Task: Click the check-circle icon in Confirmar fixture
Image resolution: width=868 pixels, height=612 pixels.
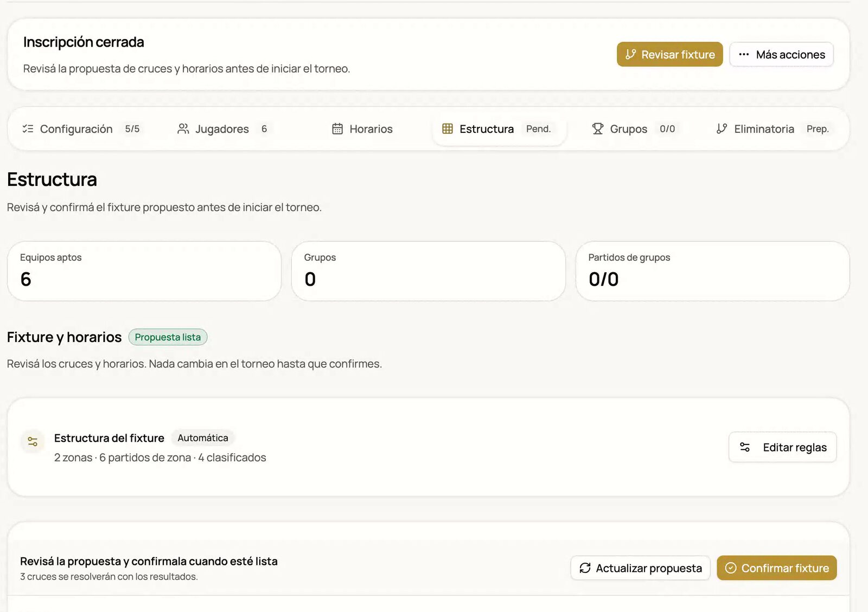Action: (x=731, y=568)
